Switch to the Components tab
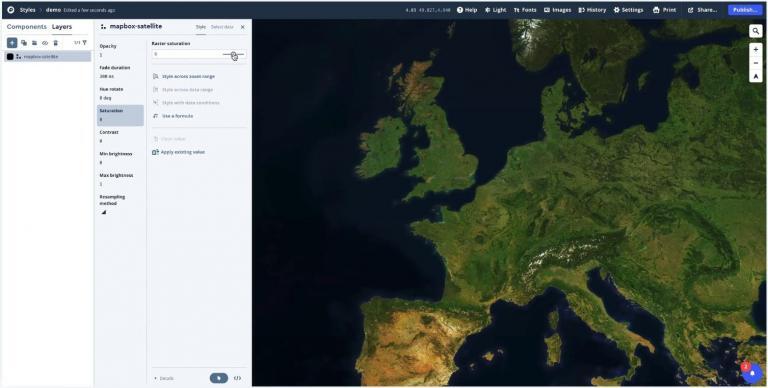The height and width of the screenshot is (388, 768). [27, 27]
